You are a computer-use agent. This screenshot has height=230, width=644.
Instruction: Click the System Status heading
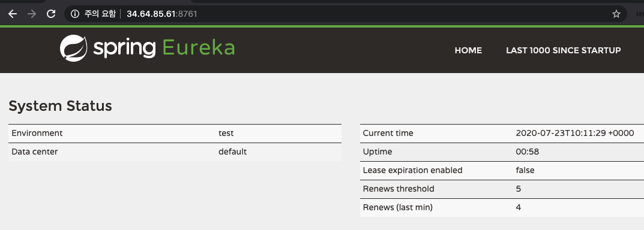click(x=61, y=106)
